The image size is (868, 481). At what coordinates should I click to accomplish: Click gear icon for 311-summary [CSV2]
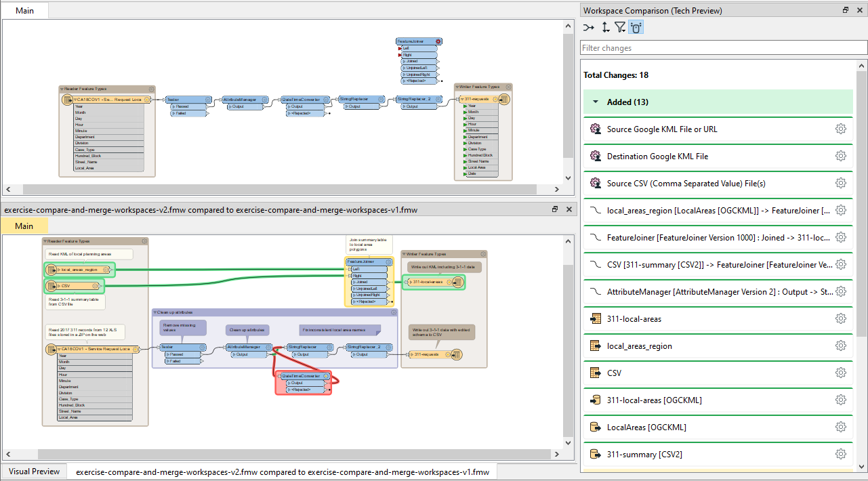[x=840, y=455]
